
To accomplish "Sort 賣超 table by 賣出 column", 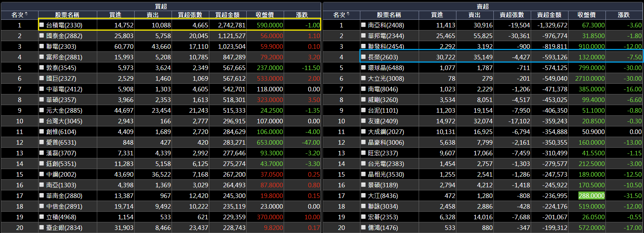I will [475, 15].
